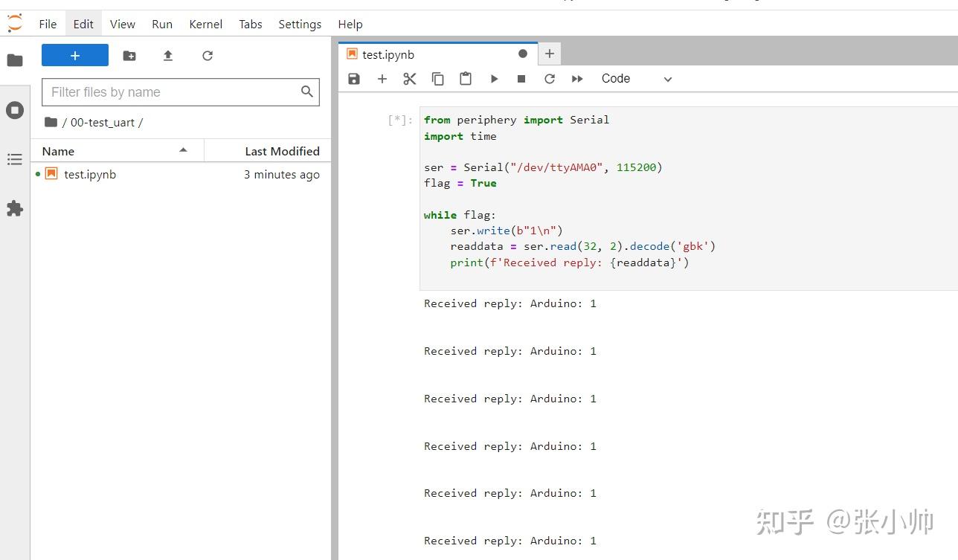
Task: Create a new folder
Action: click(x=129, y=56)
